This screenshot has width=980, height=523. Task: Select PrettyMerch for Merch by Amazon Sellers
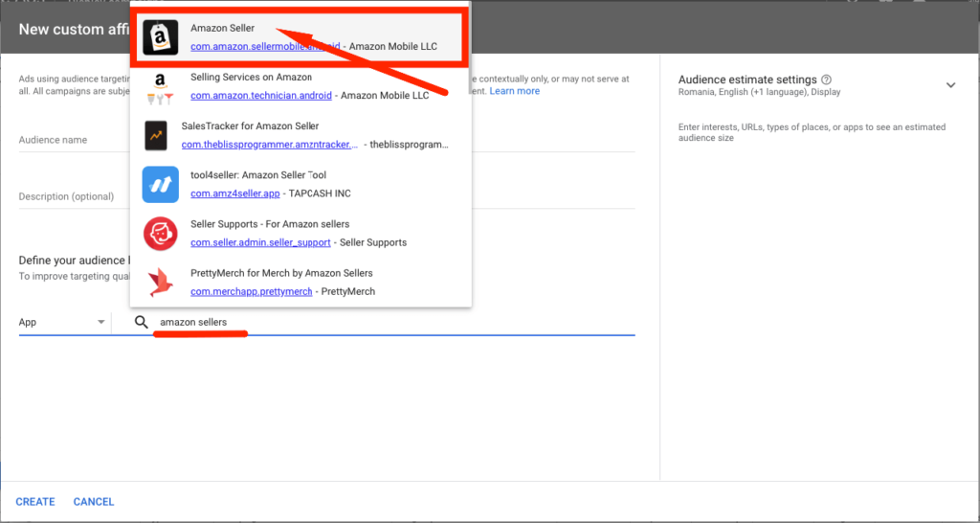[x=281, y=273]
